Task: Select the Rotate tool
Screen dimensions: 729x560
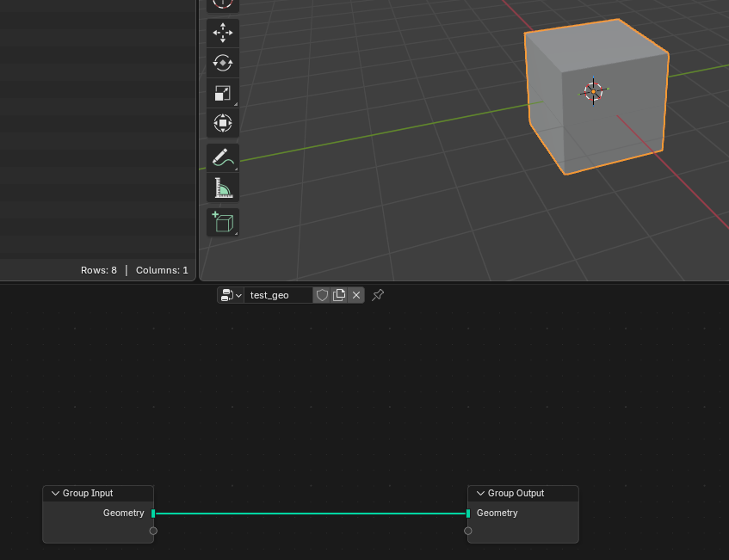Action: [223, 63]
